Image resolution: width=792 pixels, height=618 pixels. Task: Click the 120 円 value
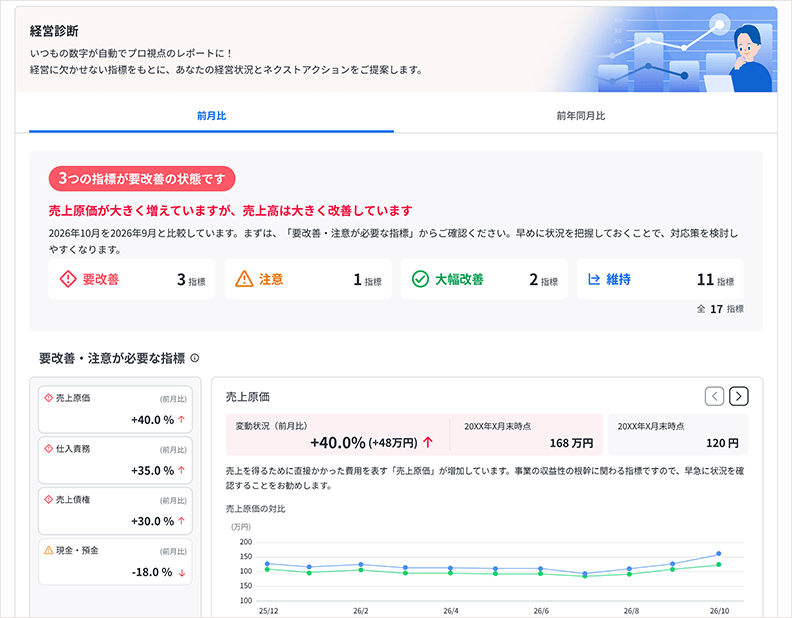pyautogui.click(x=722, y=443)
